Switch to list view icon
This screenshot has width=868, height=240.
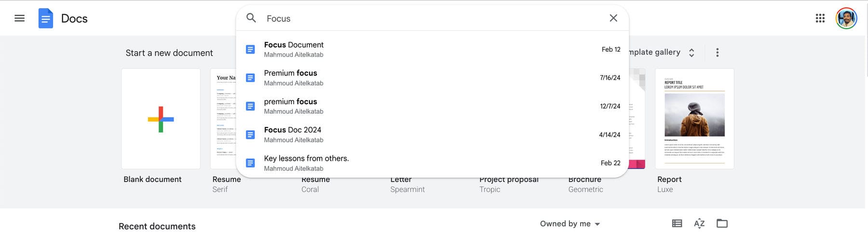(677, 224)
